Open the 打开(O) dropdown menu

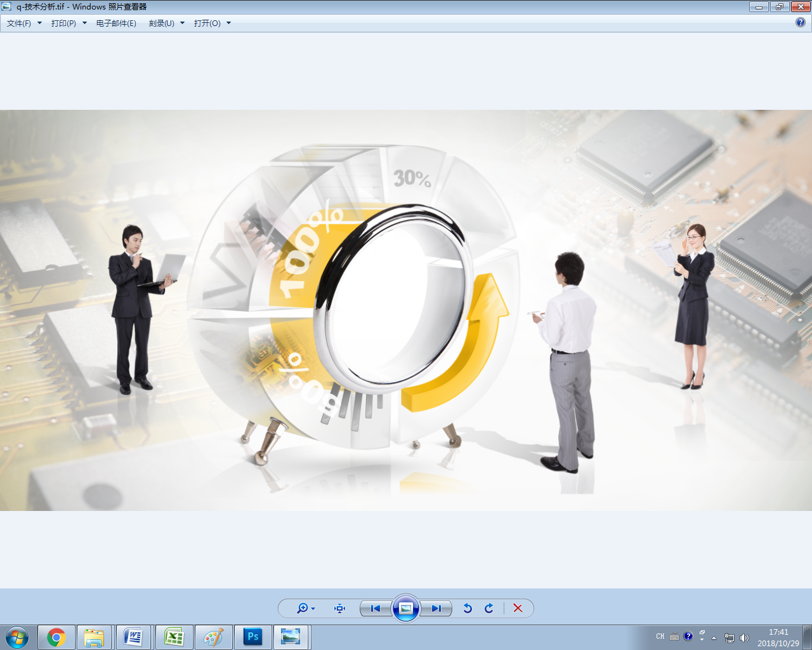[x=212, y=23]
